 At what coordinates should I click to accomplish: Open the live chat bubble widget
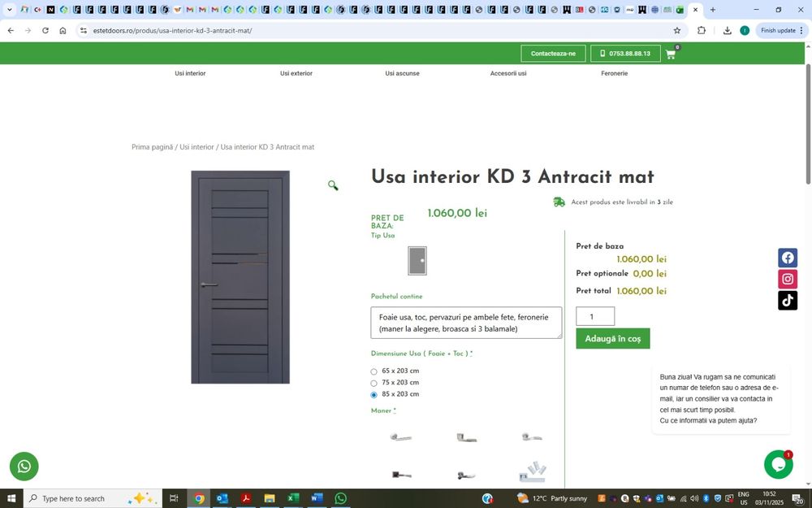[779, 464]
